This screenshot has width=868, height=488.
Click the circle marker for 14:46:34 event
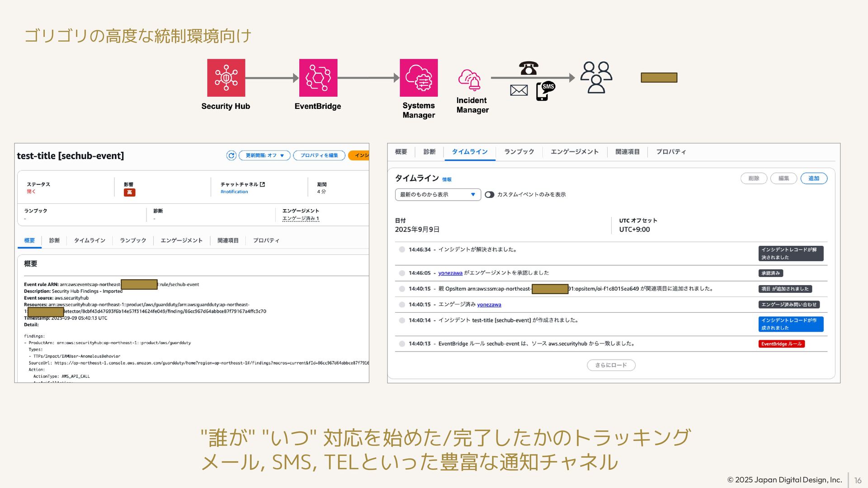(x=402, y=249)
